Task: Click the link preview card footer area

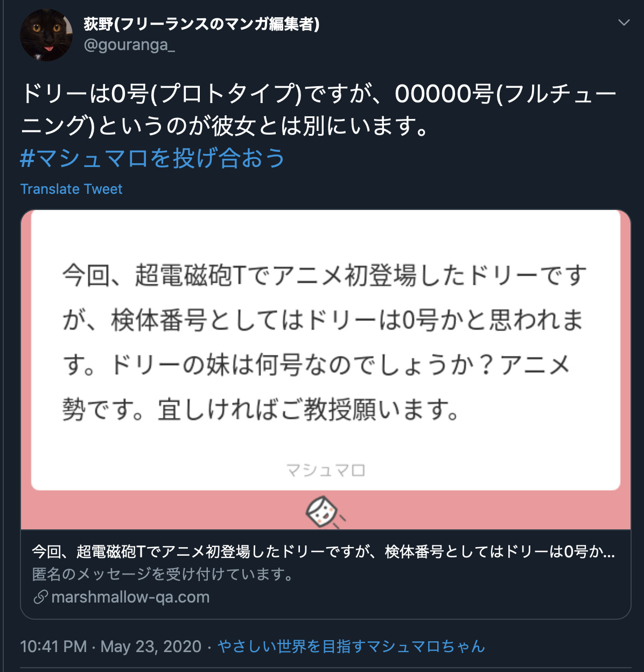Action: [326, 574]
